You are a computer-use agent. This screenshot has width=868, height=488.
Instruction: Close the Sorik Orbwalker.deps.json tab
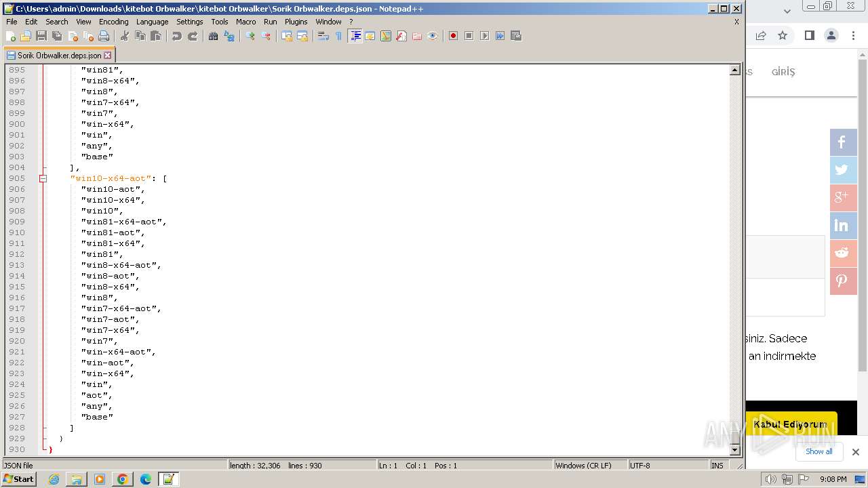107,56
